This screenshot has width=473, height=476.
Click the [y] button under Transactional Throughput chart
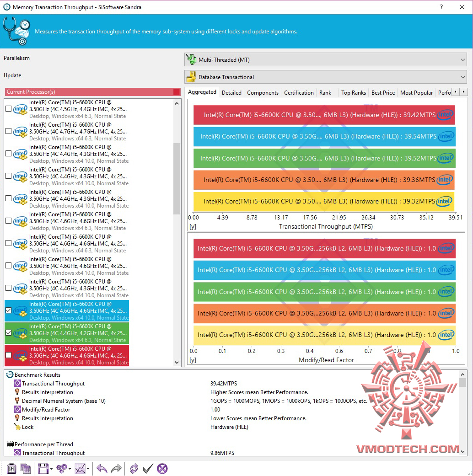point(193,226)
